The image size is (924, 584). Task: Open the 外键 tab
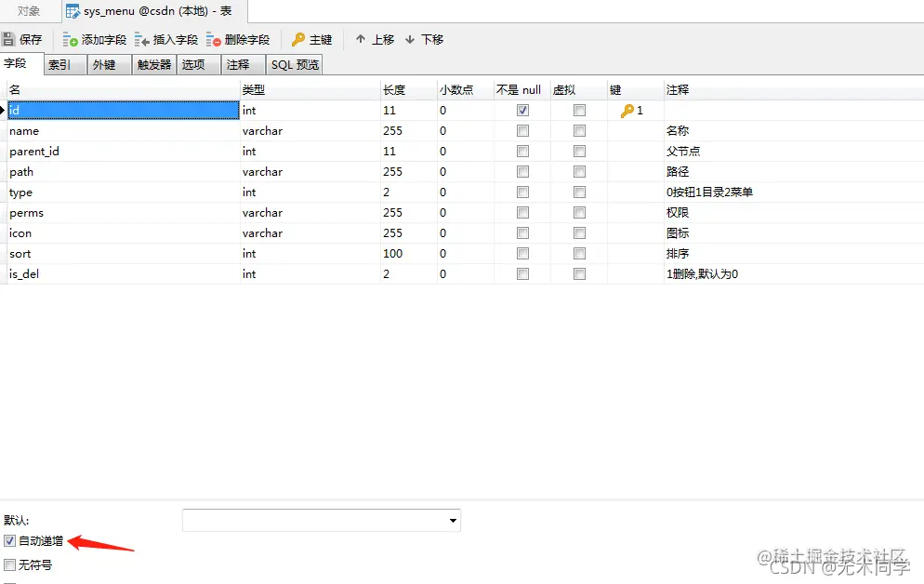click(x=110, y=65)
